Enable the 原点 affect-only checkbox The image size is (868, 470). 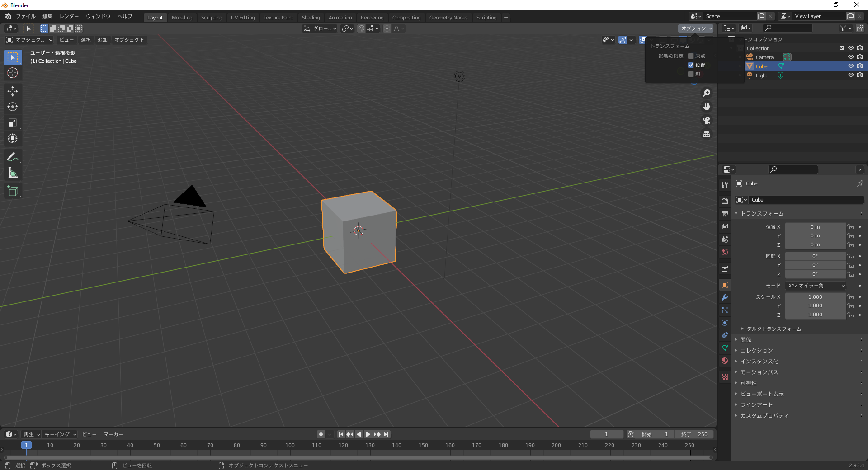(x=690, y=56)
